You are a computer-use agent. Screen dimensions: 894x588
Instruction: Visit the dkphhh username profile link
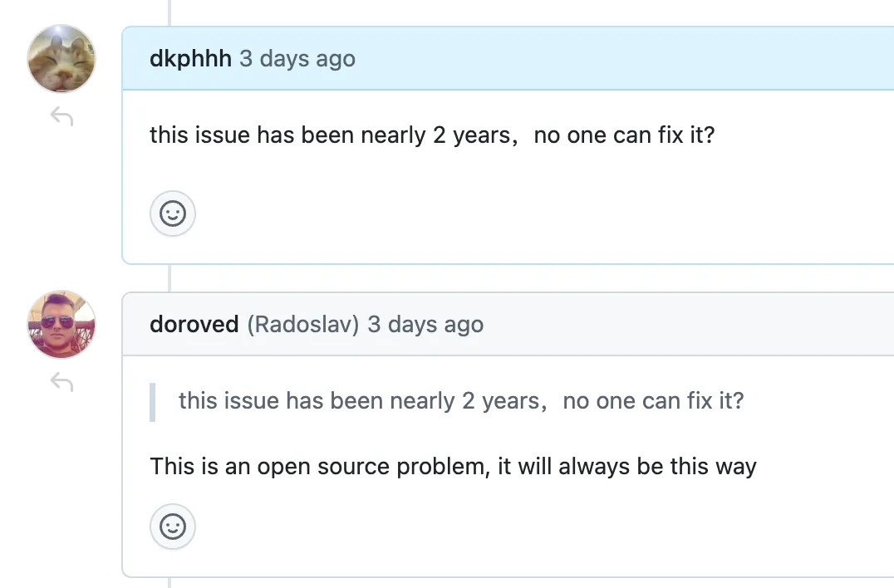190,59
